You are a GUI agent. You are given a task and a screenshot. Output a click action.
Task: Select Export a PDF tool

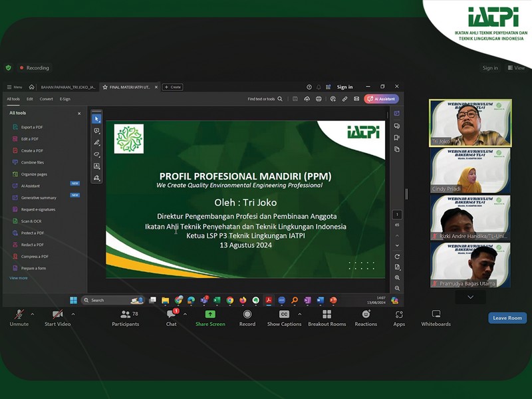pyautogui.click(x=28, y=127)
